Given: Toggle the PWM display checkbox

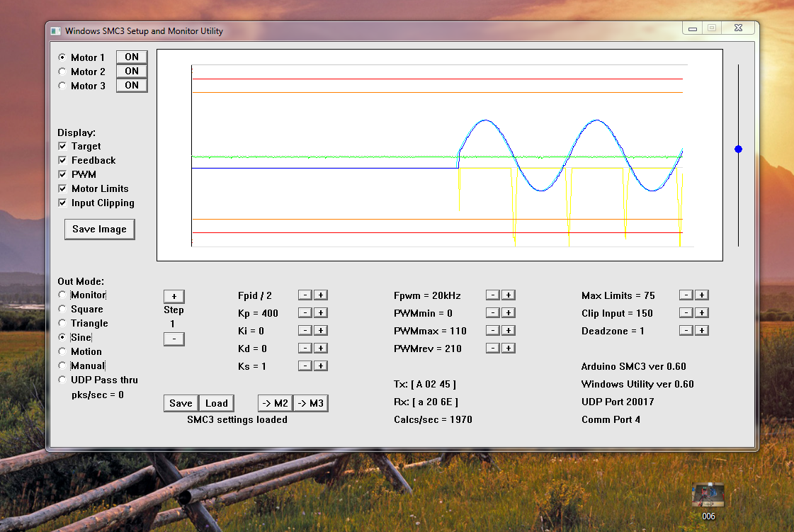Looking at the screenshot, I should click(62, 175).
